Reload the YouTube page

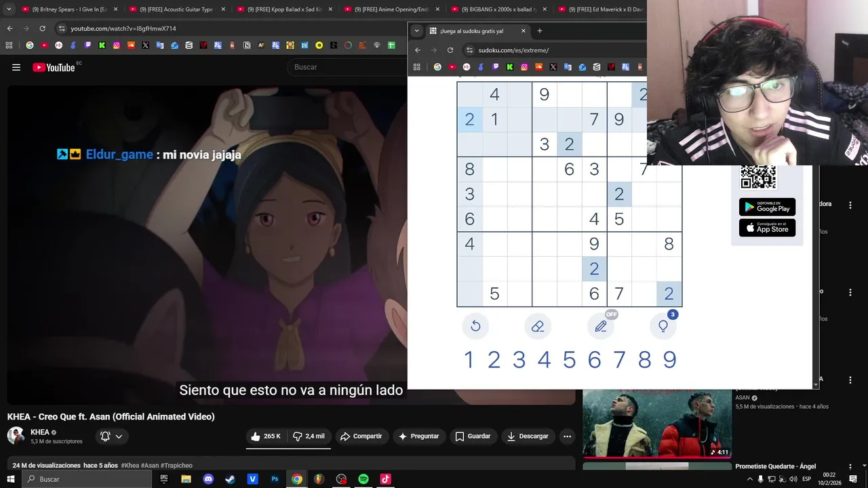pos(42,28)
